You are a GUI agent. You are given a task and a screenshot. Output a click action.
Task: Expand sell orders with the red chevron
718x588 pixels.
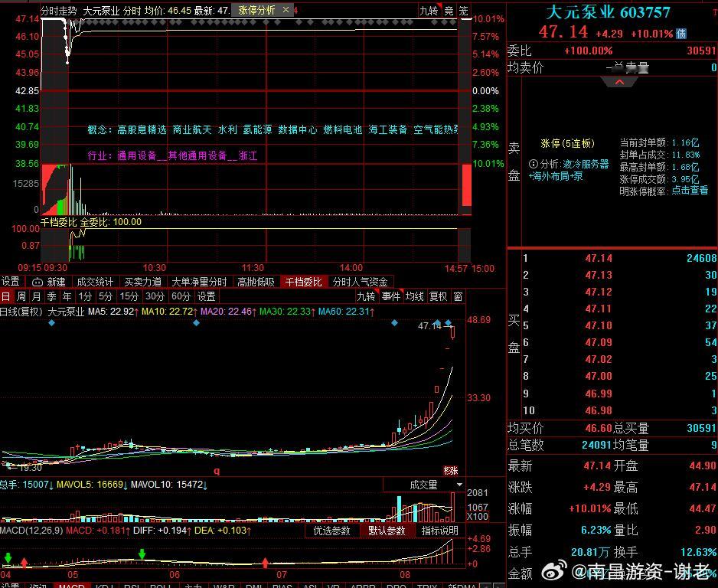pos(619,82)
